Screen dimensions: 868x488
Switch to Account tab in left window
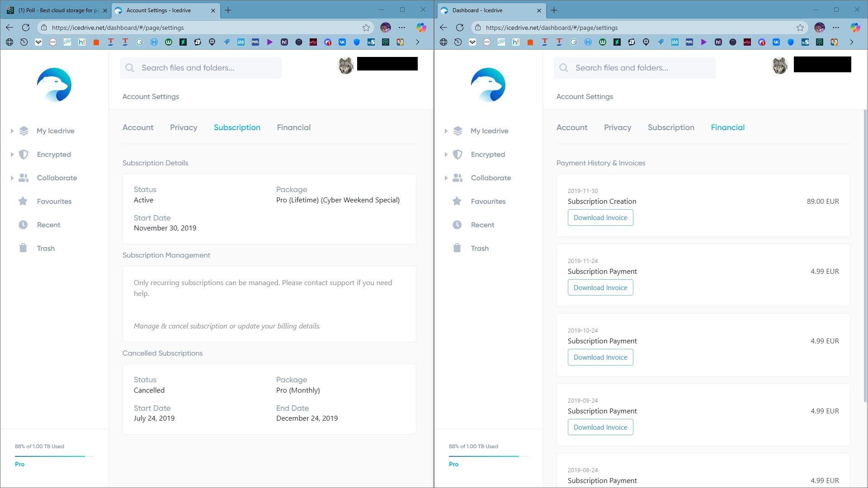click(x=138, y=127)
